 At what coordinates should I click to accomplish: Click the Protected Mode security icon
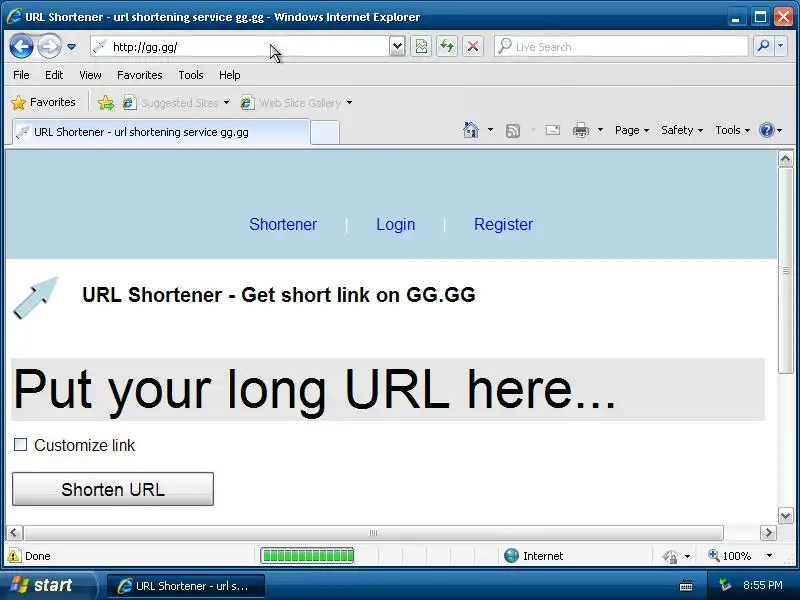pyautogui.click(x=670, y=556)
